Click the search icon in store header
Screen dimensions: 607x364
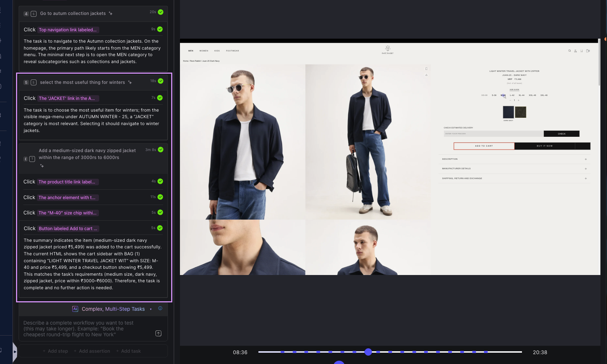point(569,51)
